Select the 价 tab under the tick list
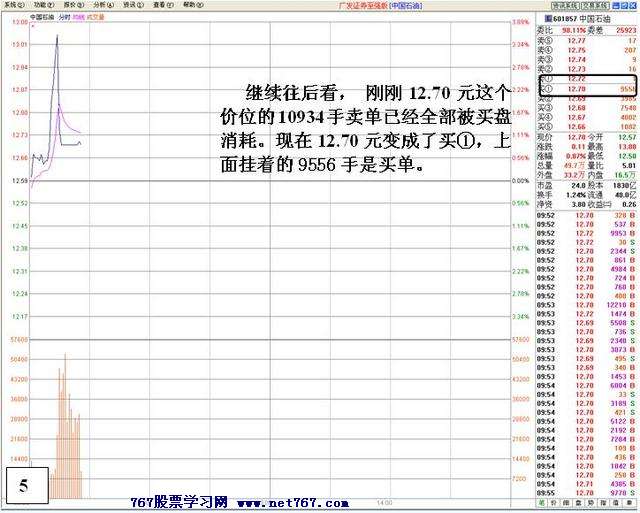The height and width of the screenshot is (513, 640). [x=553, y=504]
